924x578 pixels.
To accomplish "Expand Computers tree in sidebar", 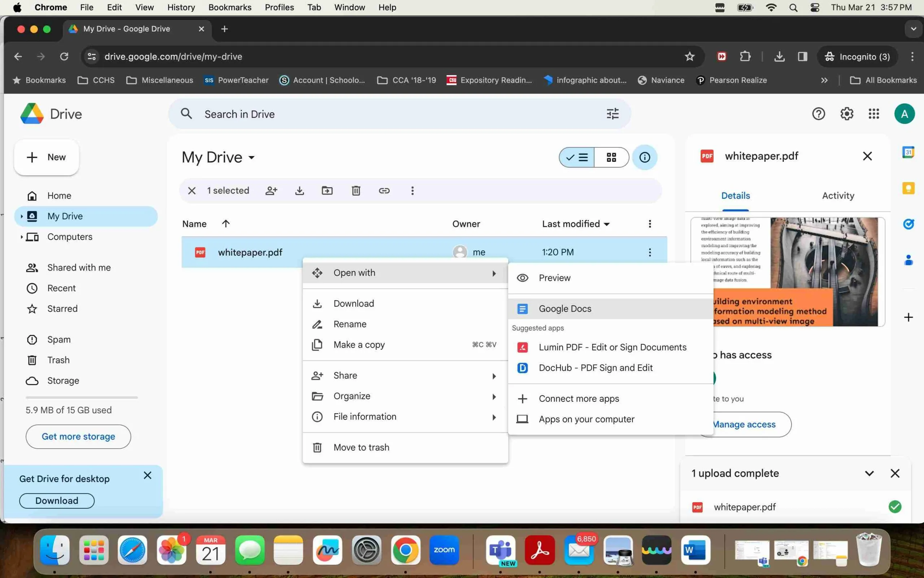I will pyautogui.click(x=21, y=237).
